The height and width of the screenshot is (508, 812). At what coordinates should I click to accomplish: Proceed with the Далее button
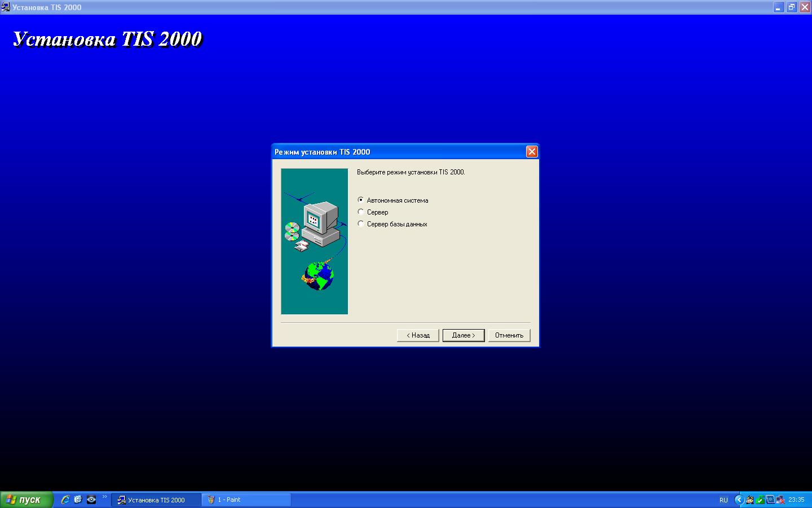464,335
